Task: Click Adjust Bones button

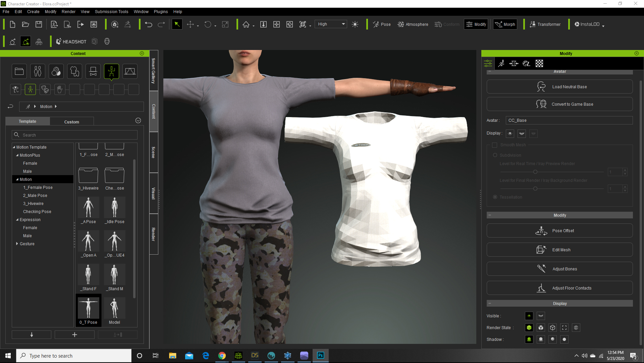Action: tap(559, 269)
